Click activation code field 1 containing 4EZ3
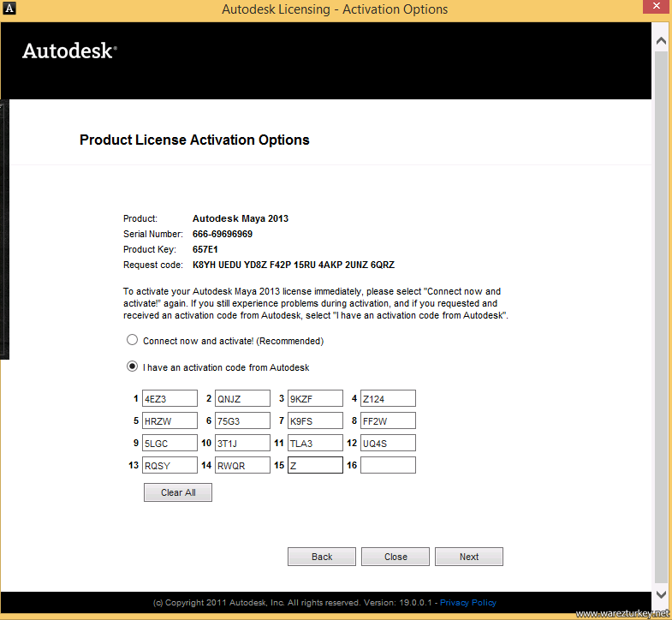The image size is (672, 620). click(x=169, y=398)
